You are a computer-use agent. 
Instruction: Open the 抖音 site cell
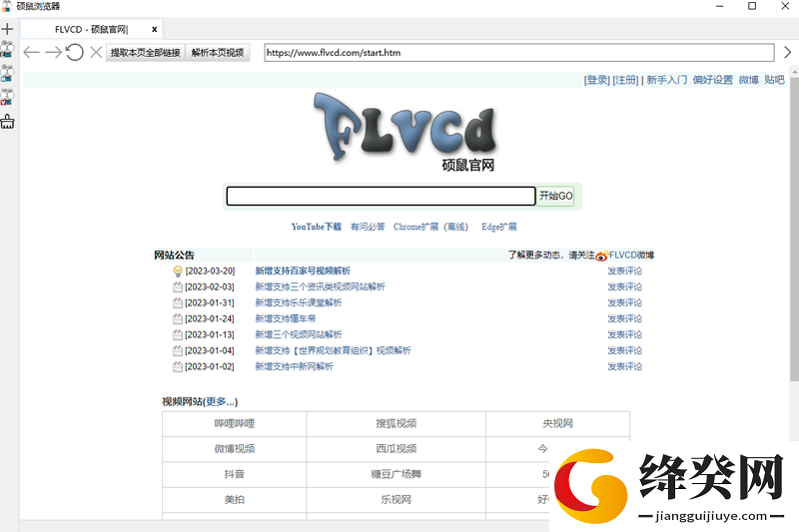[235, 474]
